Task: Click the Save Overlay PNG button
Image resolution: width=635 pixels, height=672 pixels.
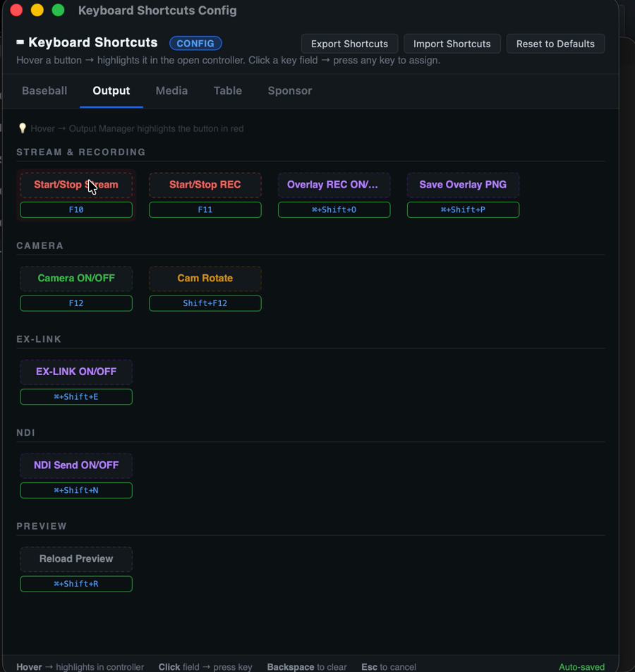Action: (463, 185)
